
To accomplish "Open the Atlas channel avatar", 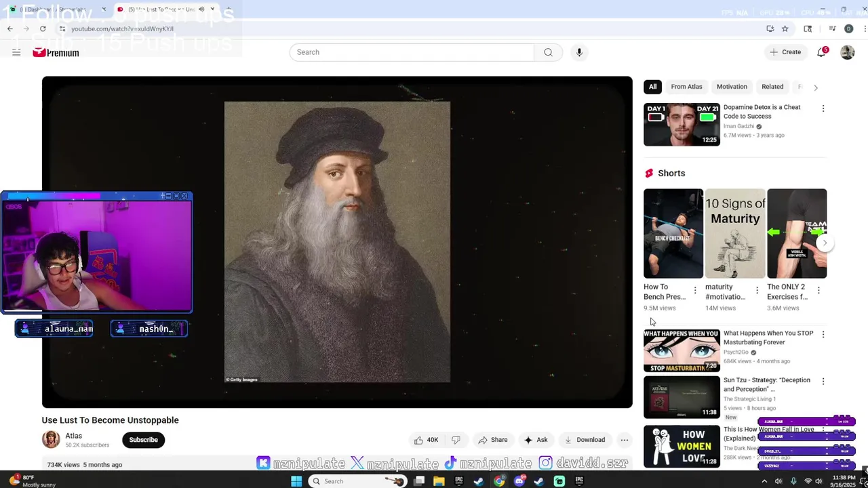I will [51, 440].
